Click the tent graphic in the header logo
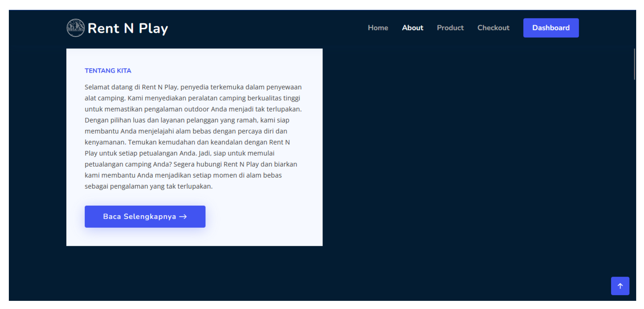 point(76,28)
